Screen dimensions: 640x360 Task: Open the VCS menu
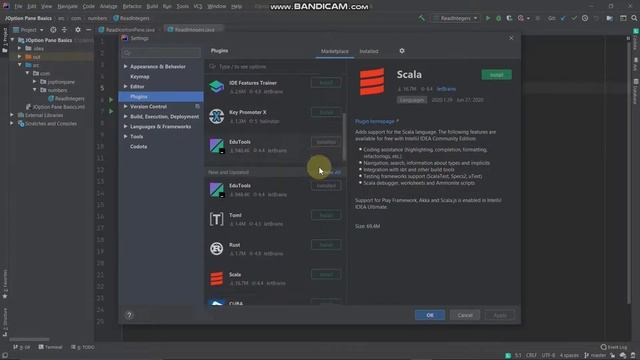click(x=198, y=6)
